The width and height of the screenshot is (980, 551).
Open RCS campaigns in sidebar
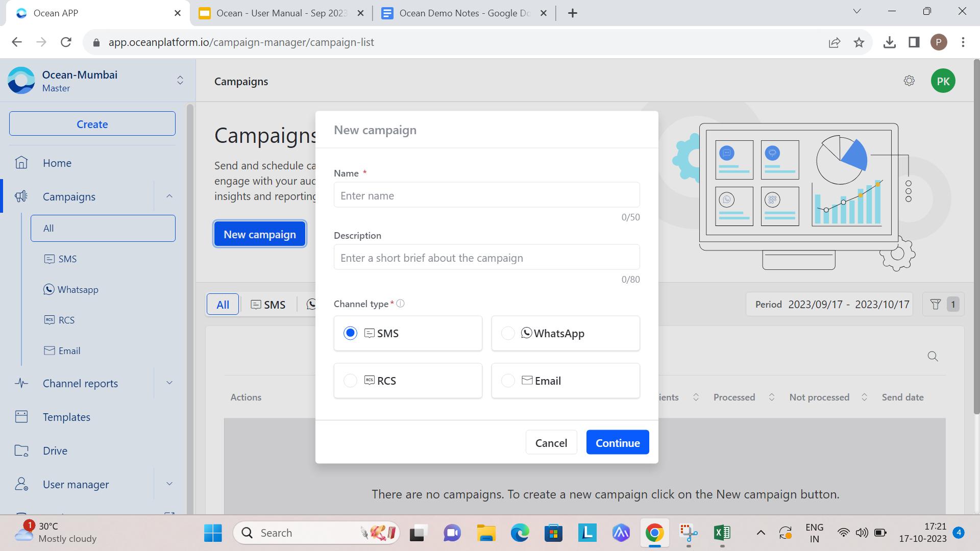pyautogui.click(x=59, y=320)
